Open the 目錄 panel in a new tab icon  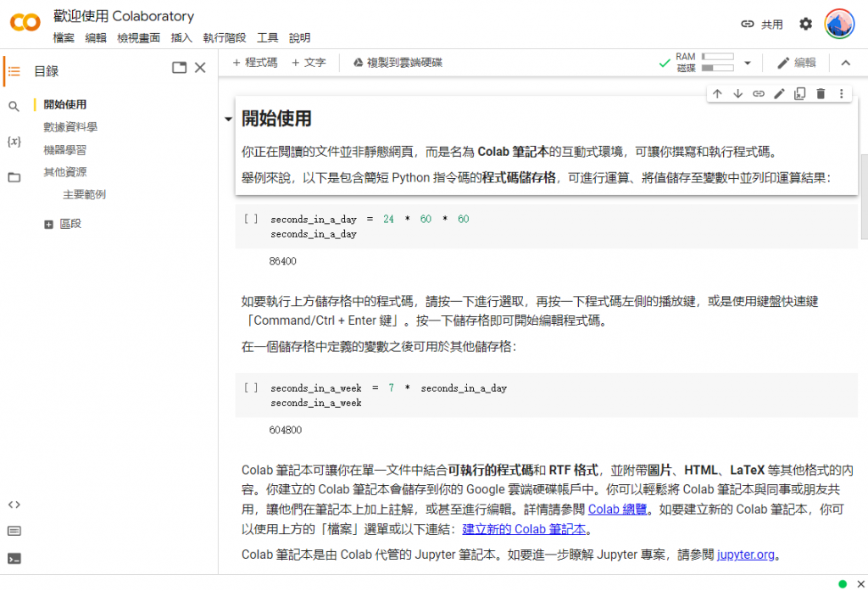(x=180, y=68)
